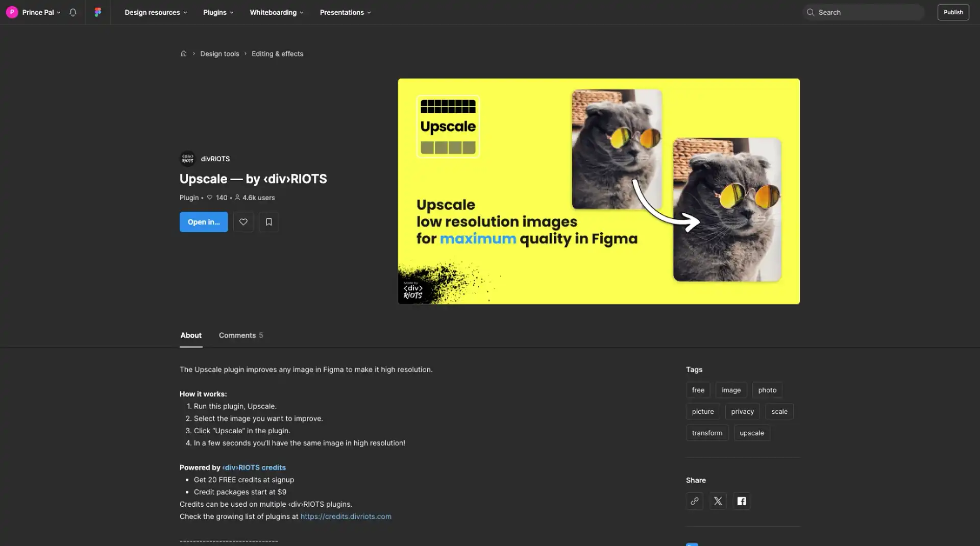Screen dimensions: 980x546
Task: Select the scale tag
Action: [779, 411]
